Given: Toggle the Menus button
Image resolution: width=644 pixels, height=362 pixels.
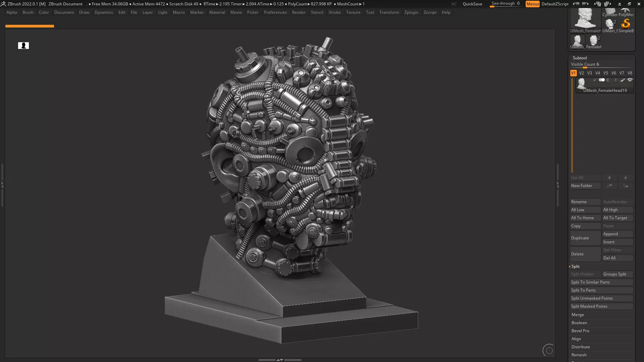Looking at the screenshot, I should tap(532, 4).
